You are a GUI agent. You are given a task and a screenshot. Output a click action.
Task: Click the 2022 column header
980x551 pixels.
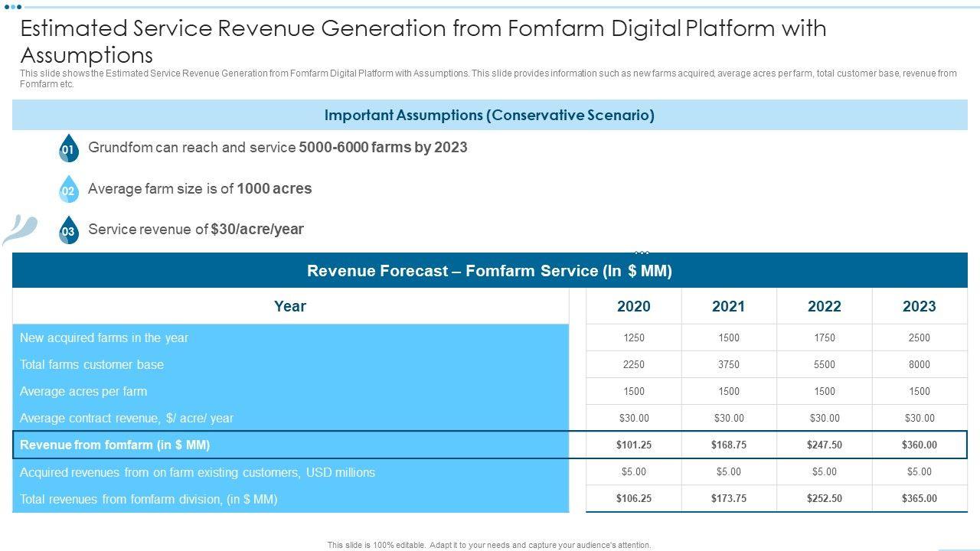[x=825, y=306]
